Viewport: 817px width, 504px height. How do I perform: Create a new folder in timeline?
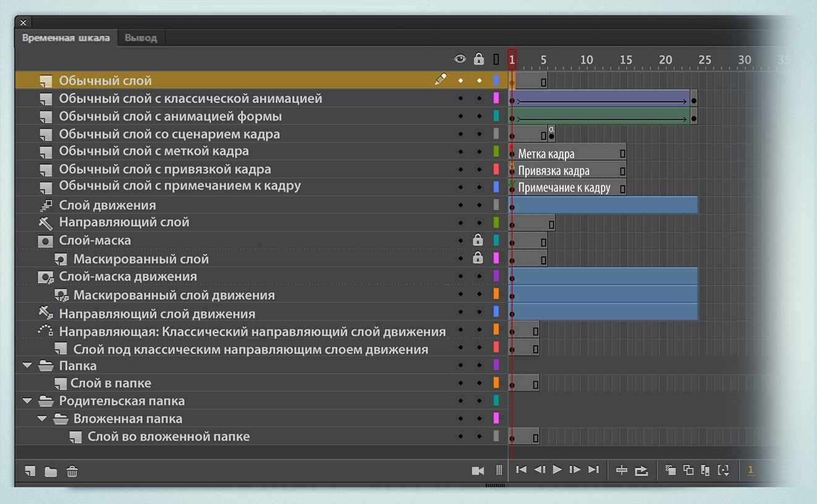coord(51,472)
